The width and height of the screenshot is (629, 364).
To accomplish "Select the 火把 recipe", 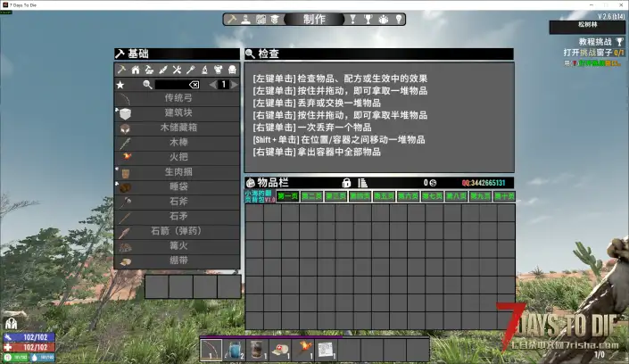I will click(177, 157).
